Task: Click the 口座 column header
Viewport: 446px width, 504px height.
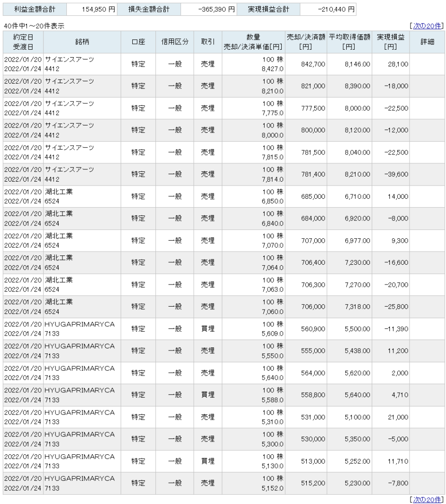Action: click(138, 42)
